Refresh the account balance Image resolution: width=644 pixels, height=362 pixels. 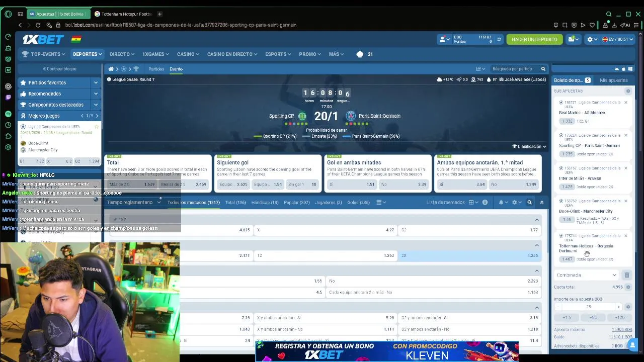point(499,39)
